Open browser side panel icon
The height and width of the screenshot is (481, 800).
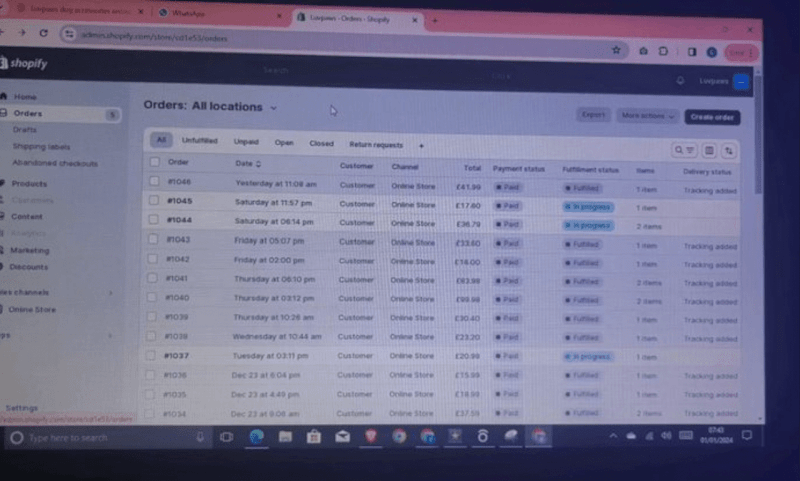coord(692,52)
